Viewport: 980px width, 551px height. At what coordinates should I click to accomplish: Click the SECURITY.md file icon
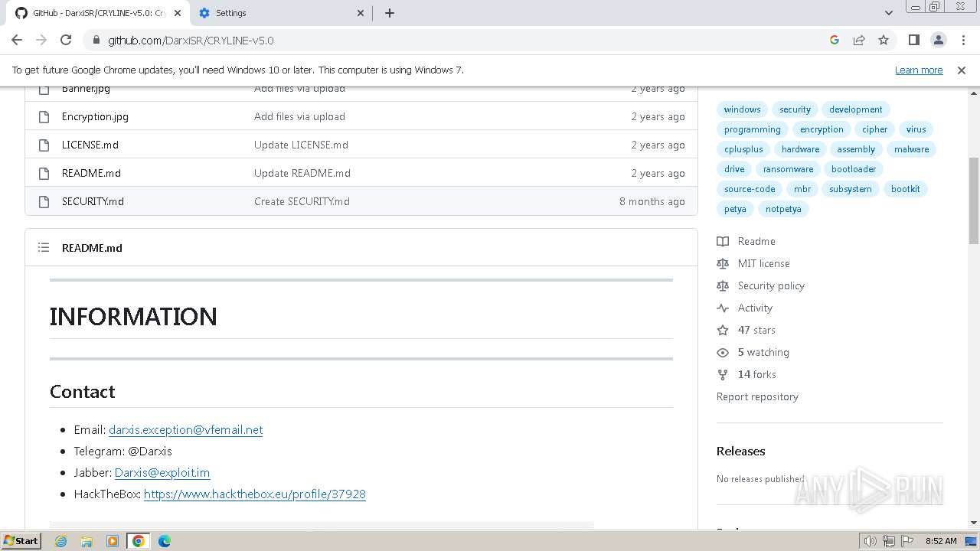click(44, 201)
